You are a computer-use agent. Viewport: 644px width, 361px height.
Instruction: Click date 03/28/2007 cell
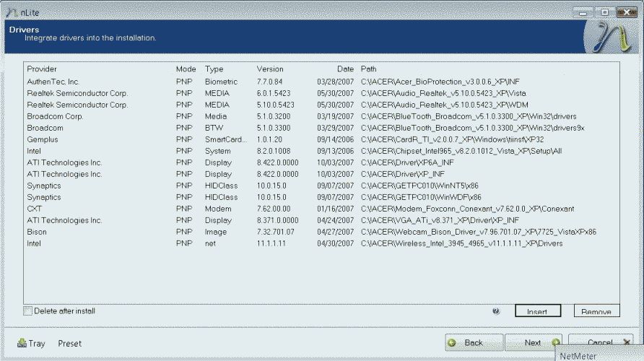tap(335, 82)
